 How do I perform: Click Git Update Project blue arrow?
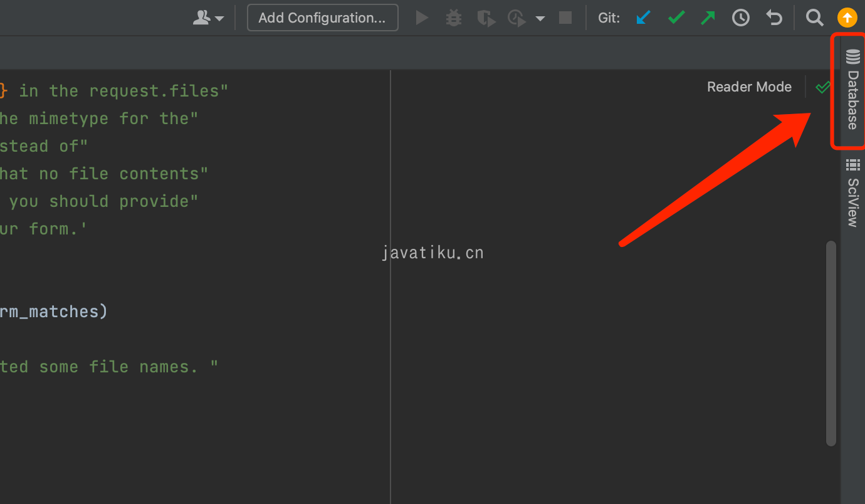pyautogui.click(x=643, y=18)
